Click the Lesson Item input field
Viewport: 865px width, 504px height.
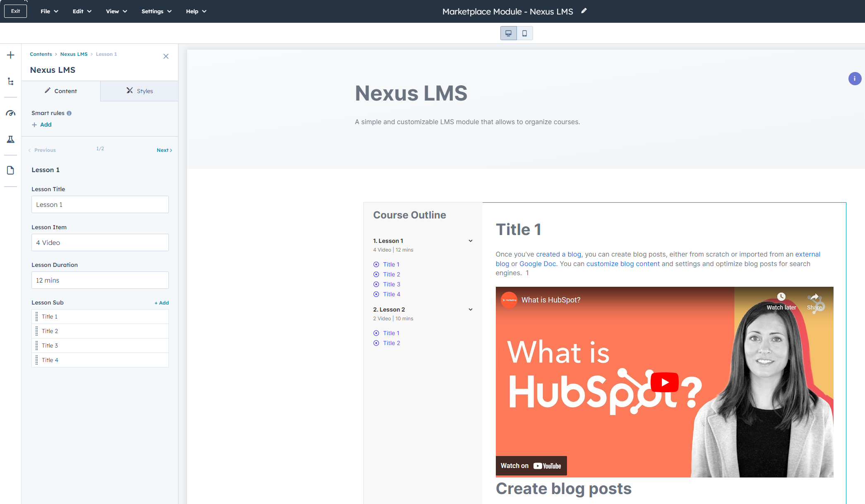click(x=100, y=242)
